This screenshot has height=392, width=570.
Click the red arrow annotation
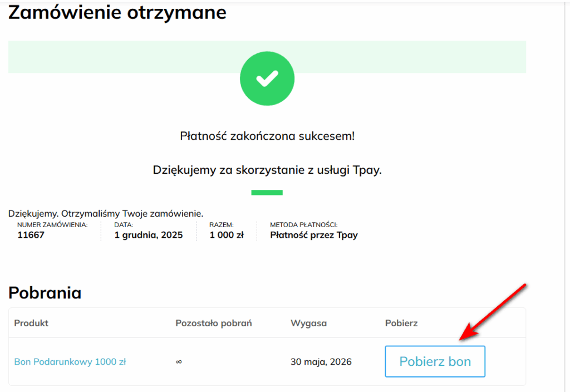click(x=493, y=312)
